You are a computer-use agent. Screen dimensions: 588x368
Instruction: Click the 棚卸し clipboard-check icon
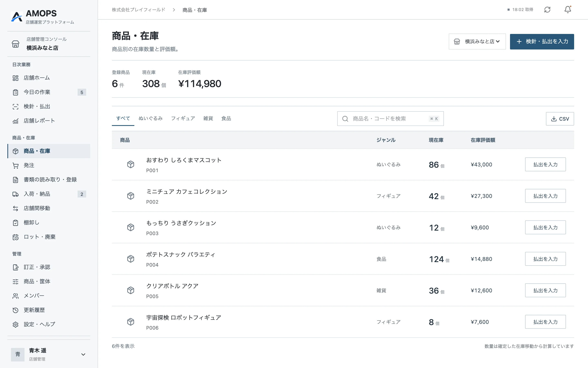pos(16,223)
